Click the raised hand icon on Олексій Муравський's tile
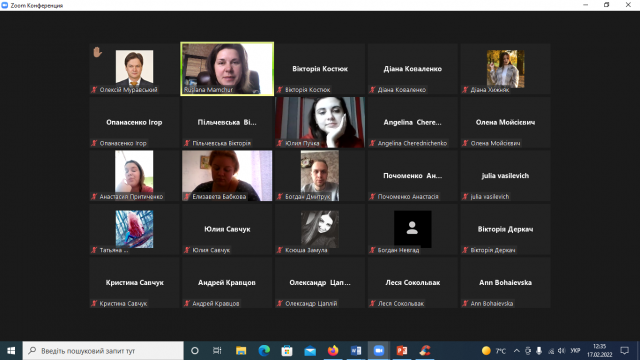Image resolution: width=640 pixels, height=360 pixels. (97, 52)
